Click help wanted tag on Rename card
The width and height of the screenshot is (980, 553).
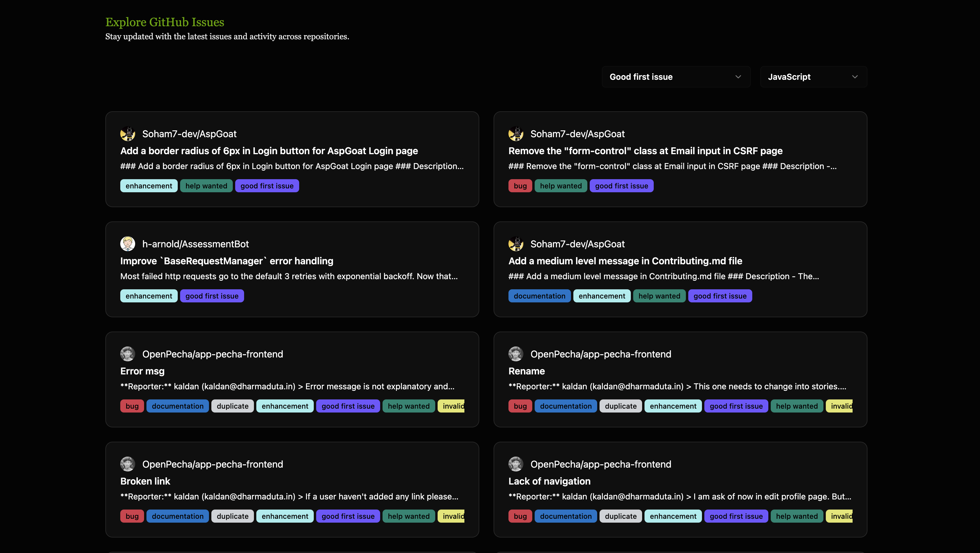click(x=797, y=406)
